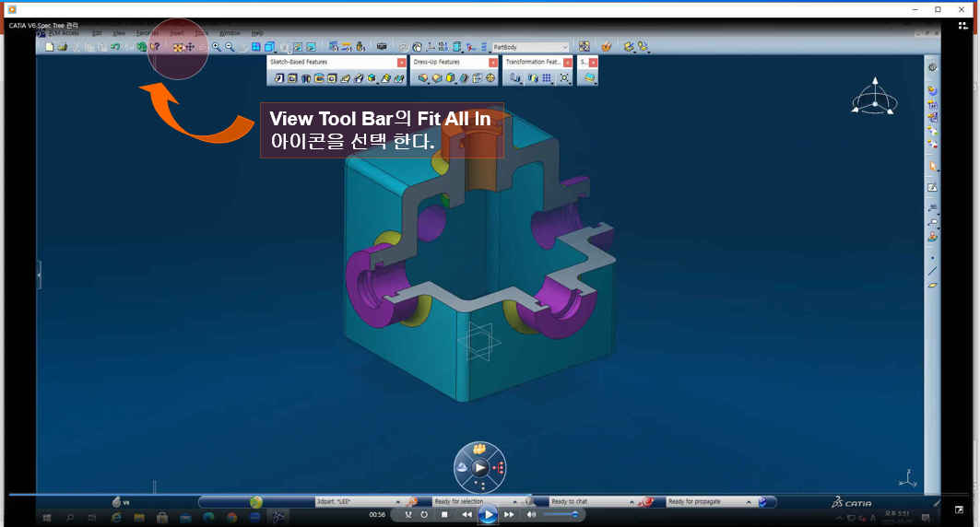Open the Edit menu
The height and width of the screenshot is (527, 980).
pos(97,33)
